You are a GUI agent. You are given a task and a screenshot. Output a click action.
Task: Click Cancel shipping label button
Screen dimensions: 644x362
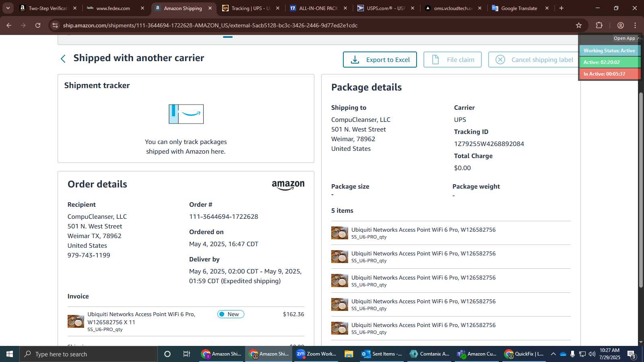point(534,60)
